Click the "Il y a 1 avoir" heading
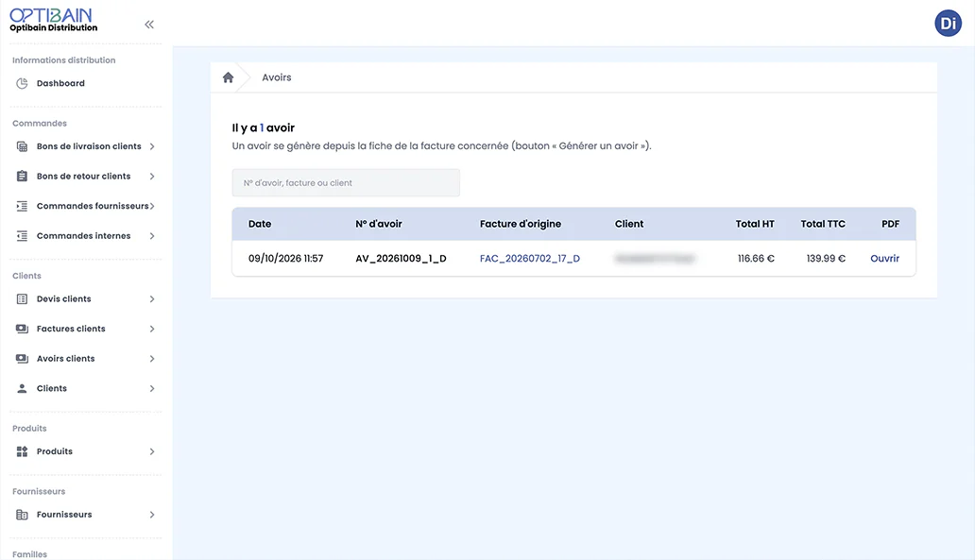The height and width of the screenshot is (560, 975). [263, 128]
